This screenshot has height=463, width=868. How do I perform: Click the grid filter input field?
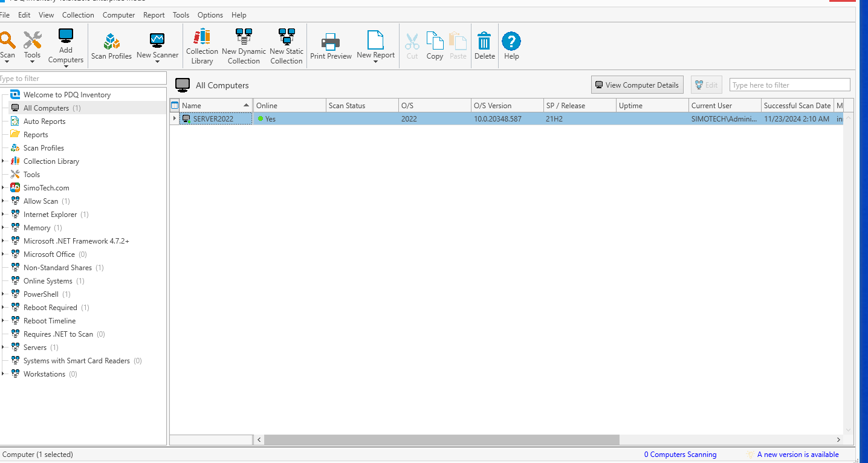[789, 85]
